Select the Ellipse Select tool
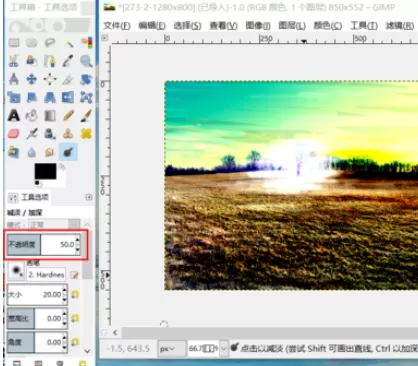This screenshot has width=418, height=366. point(32,43)
